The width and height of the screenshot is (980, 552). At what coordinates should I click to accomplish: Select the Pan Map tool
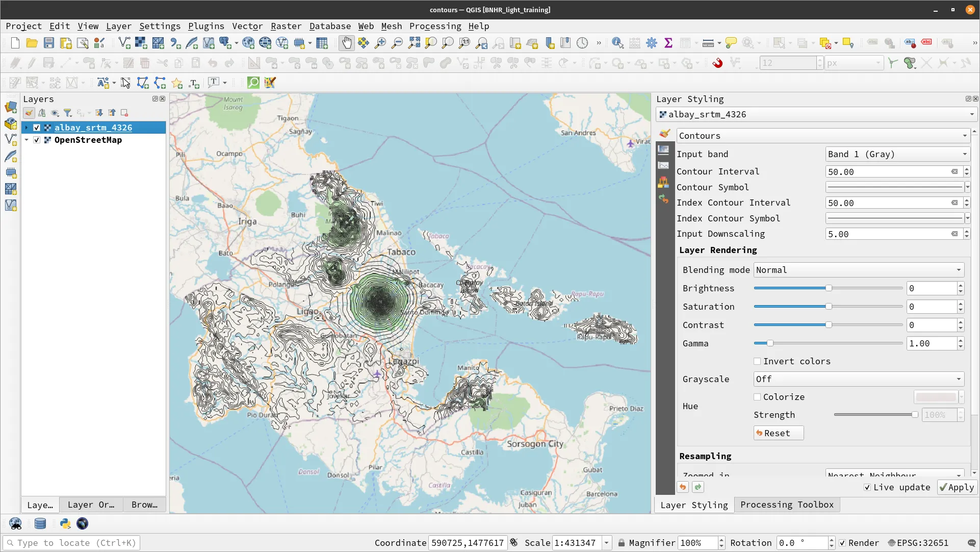(x=346, y=43)
